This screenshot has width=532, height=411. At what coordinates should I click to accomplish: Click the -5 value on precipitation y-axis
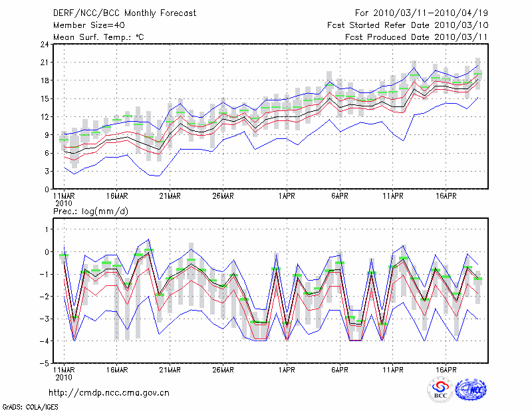(43, 363)
